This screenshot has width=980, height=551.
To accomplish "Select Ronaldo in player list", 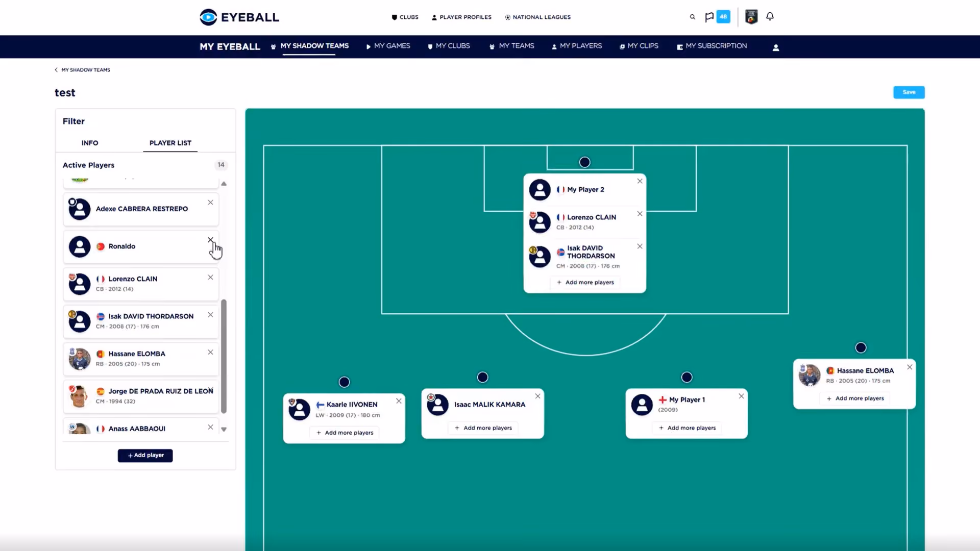I will tap(141, 247).
